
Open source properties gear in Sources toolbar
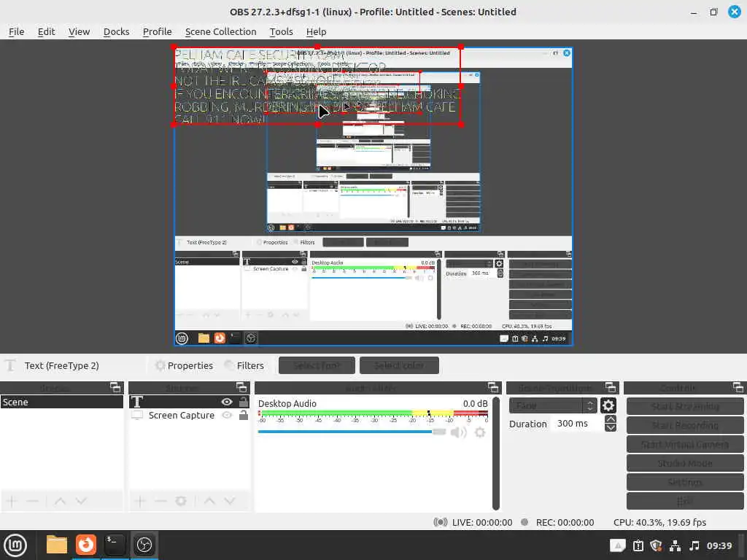point(181,501)
